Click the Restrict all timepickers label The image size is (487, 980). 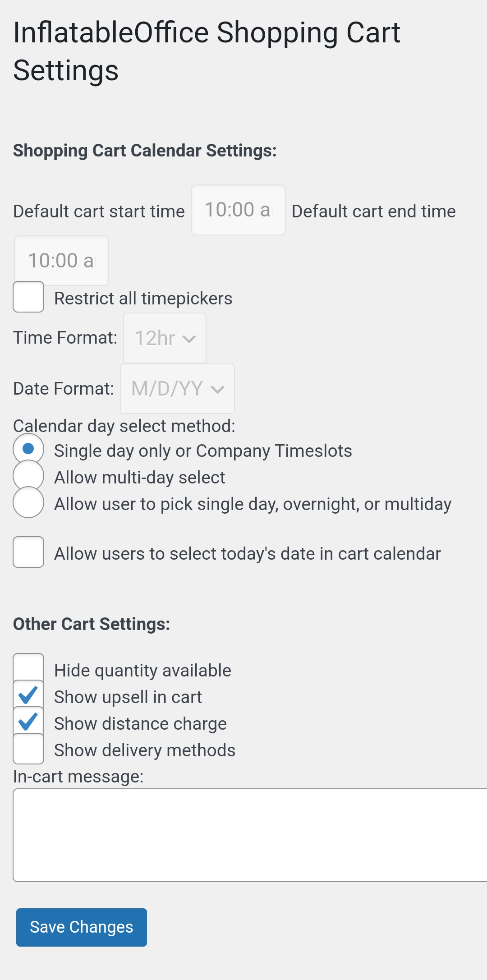[143, 299]
